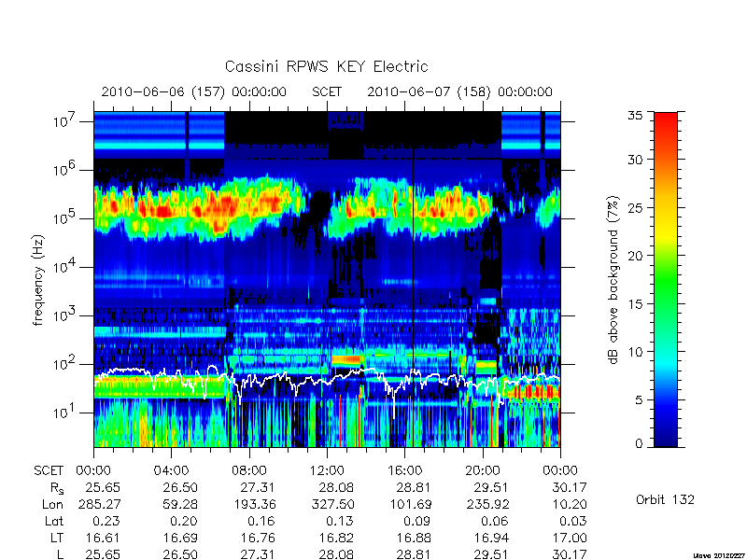This screenshot has height=560, width=747.
Task: Click the Cassini RPWS KEY Electric title
Action: tap(326, 66)
